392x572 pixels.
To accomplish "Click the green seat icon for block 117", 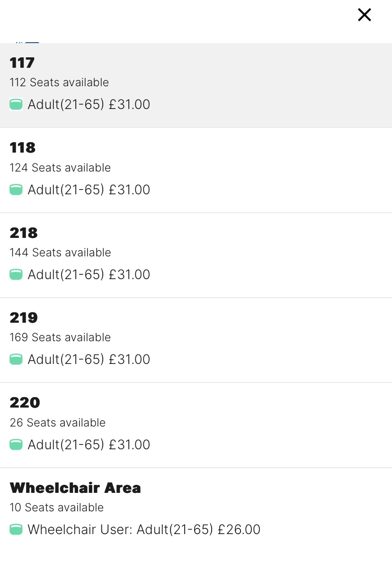I will 16,105.
